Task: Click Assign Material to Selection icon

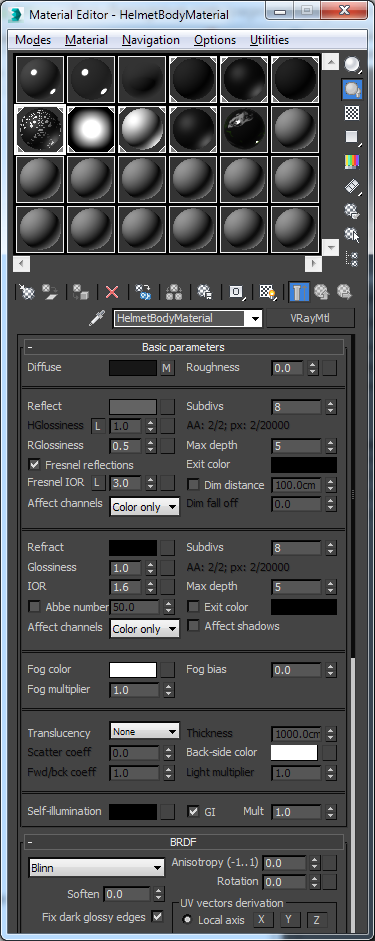Action: (80, 292)
